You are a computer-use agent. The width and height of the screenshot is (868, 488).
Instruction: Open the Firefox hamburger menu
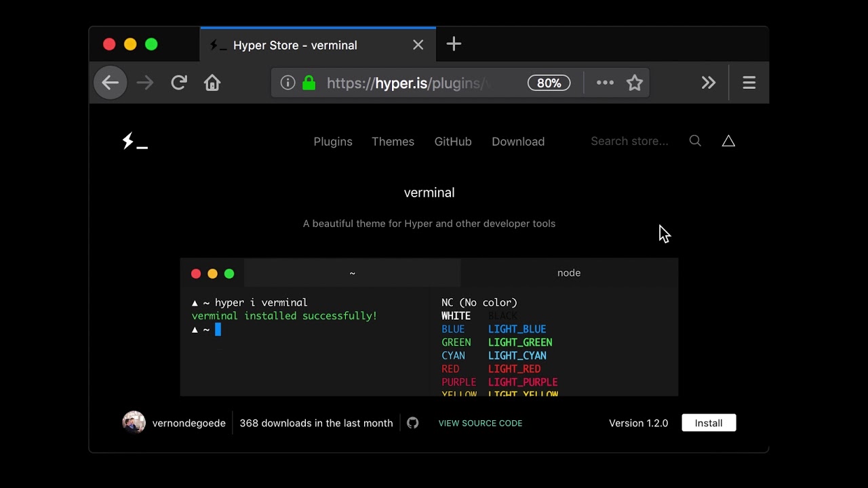click(x=749, y=83)
